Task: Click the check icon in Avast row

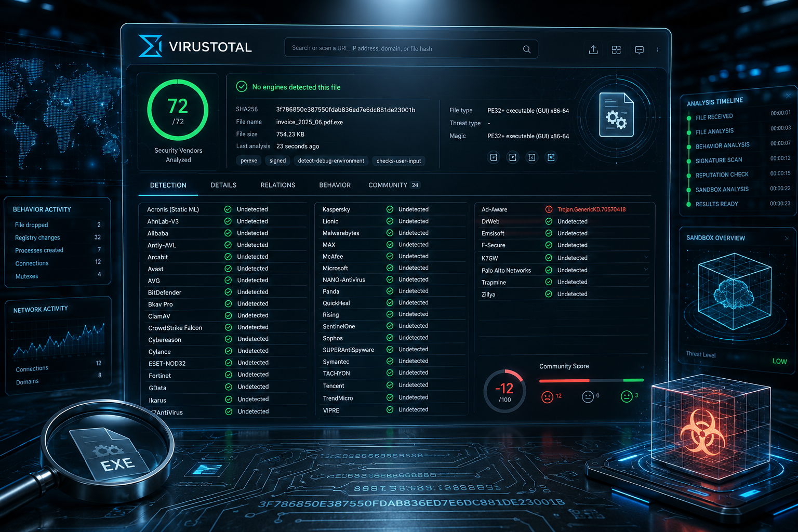Action: [228, 269]
